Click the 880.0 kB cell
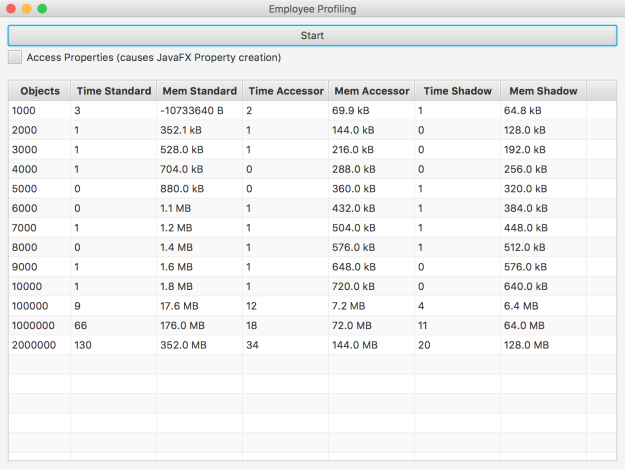The width and height of the screenshot is (625, 469). pos(199,188)
